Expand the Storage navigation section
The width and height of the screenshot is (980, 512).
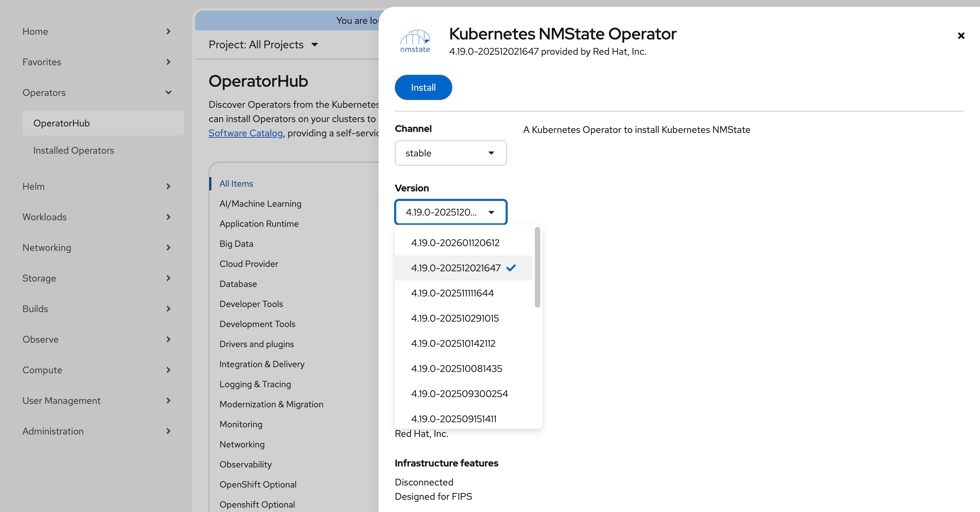pyautogui.click(x=98, y=278)
